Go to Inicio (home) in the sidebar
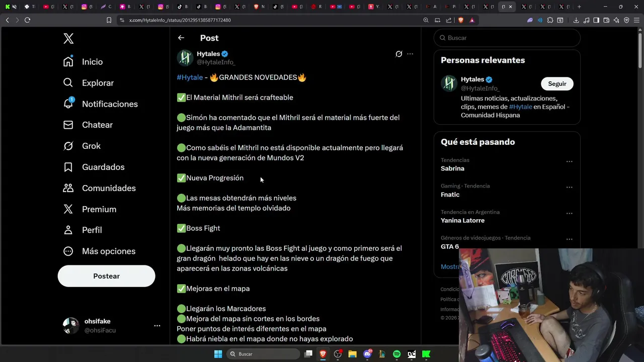644x362 pixels. 83,62
